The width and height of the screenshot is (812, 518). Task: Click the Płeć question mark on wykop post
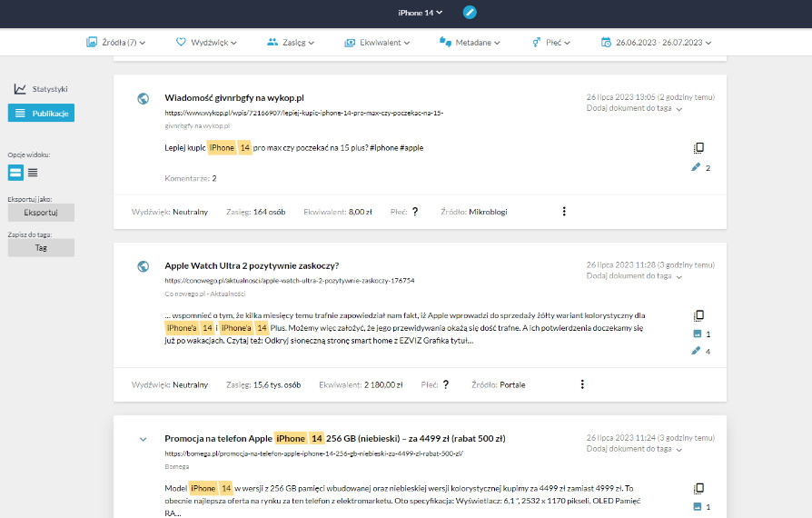click(x=415, y=212)
